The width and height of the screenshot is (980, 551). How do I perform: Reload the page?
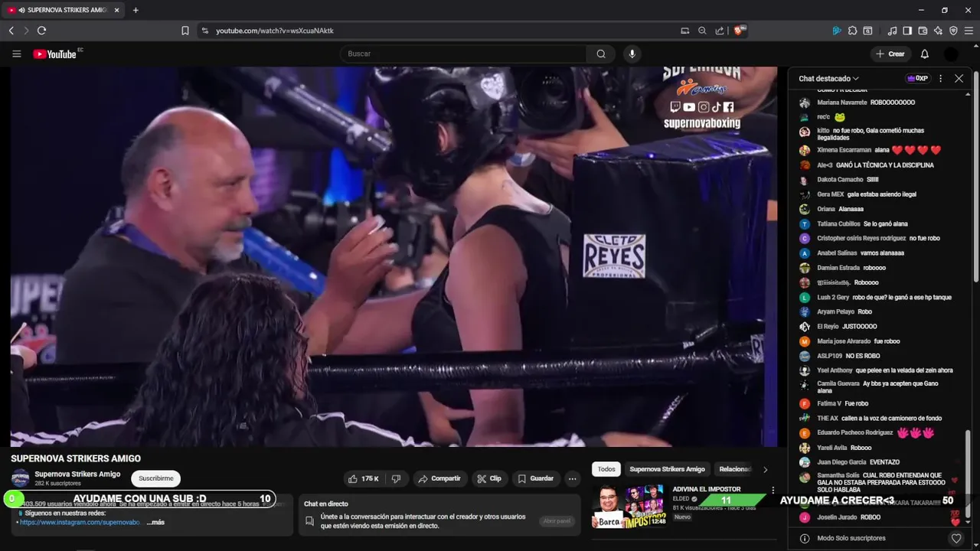[x=41, y=31]
